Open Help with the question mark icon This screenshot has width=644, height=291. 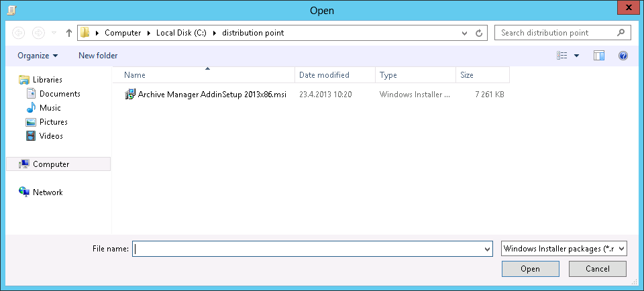pyautogui.click(x=623, y=56)
